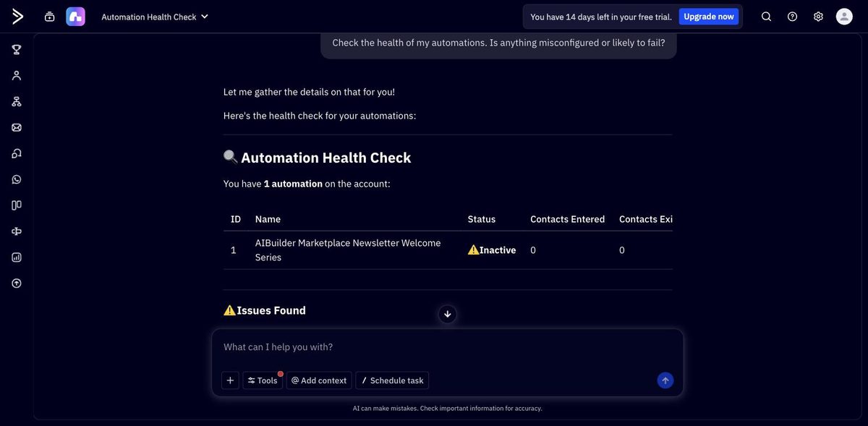Open the search magnifier icon

(x=767, y=17)
